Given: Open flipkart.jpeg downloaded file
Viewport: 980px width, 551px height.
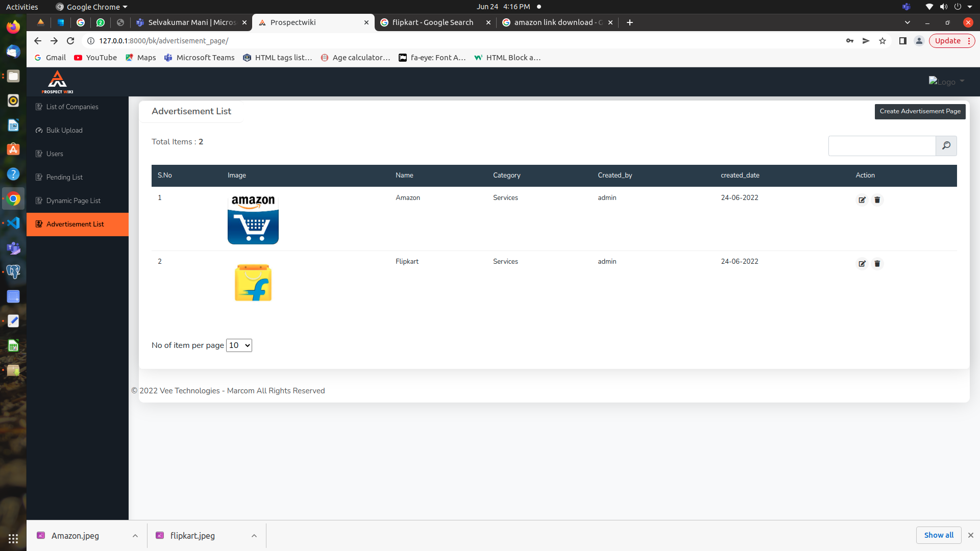Looking at the screenshot, I should click(192, 536).
